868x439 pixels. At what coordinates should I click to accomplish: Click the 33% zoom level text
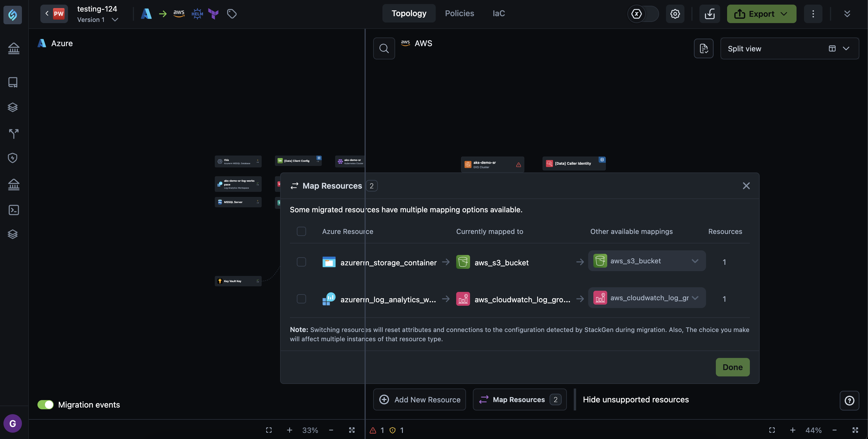[310, 430]
